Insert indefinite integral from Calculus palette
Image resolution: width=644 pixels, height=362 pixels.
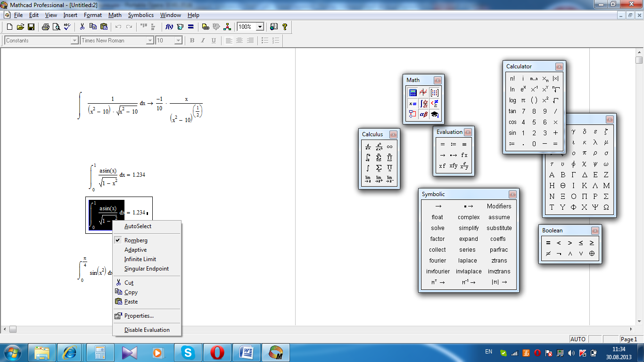368,168
